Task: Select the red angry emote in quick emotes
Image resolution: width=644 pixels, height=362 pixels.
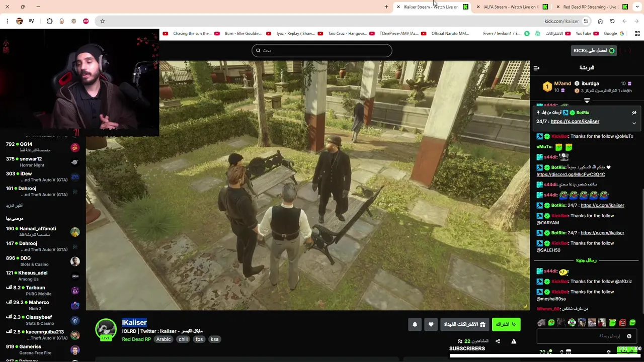Action: point(622,323)
